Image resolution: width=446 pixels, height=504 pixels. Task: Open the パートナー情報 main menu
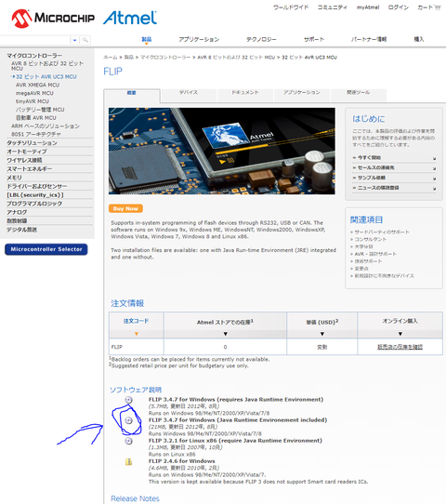369,39
